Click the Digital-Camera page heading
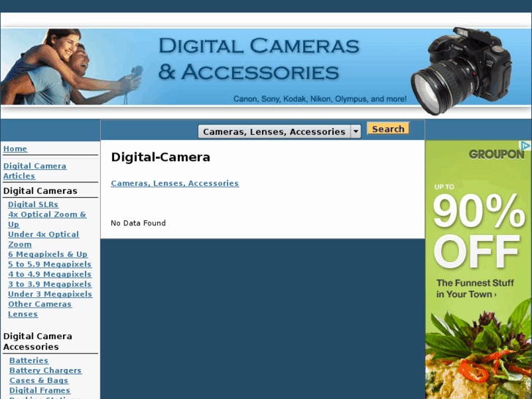The width and height of the screenshot is (532, 399). point(161,157)
